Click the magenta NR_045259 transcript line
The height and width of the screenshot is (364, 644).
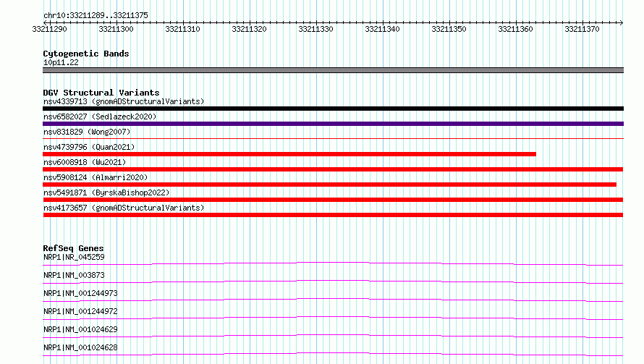click(x=333, y=263)
